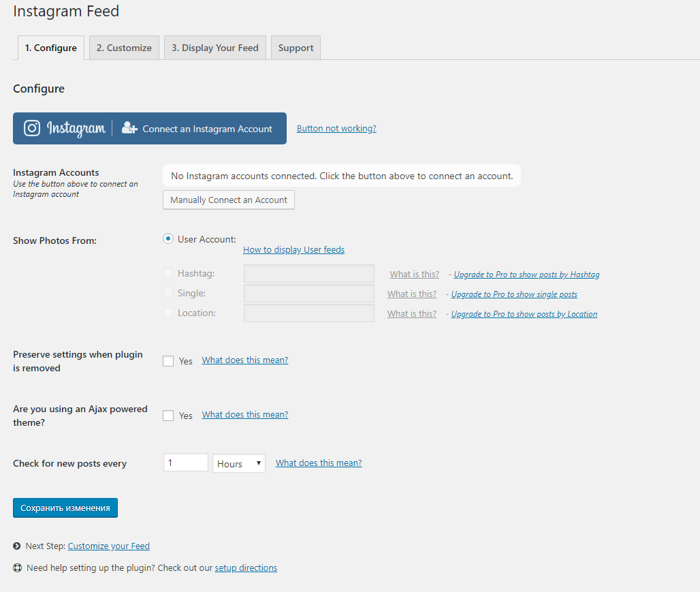Open the 3. Display Your Feed tab
The image size is (700, 592).
click(x=214, y=48)
